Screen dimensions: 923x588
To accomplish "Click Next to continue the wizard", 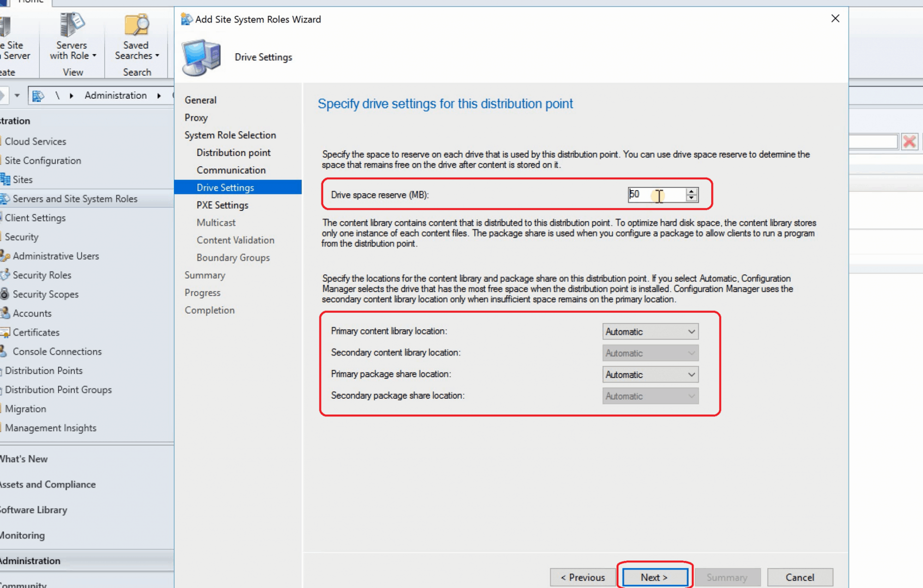I will pyautogui.click(x=654, y=577).
